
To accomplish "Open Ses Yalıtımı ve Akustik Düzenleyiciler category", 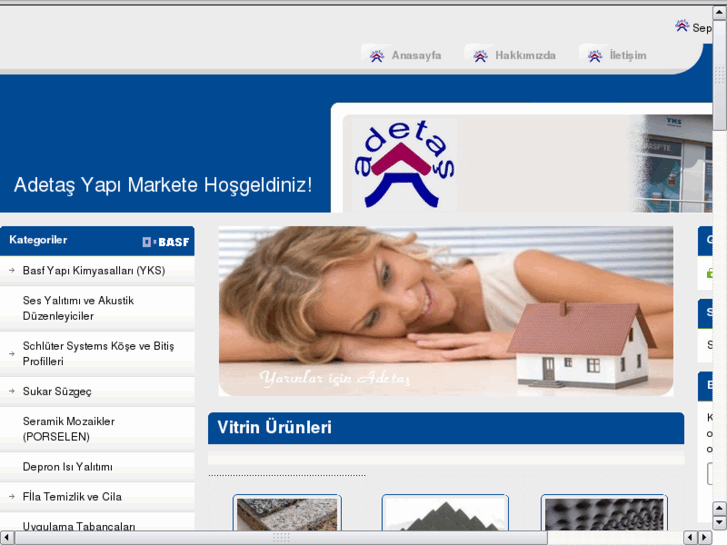I will tap(78, 308).
